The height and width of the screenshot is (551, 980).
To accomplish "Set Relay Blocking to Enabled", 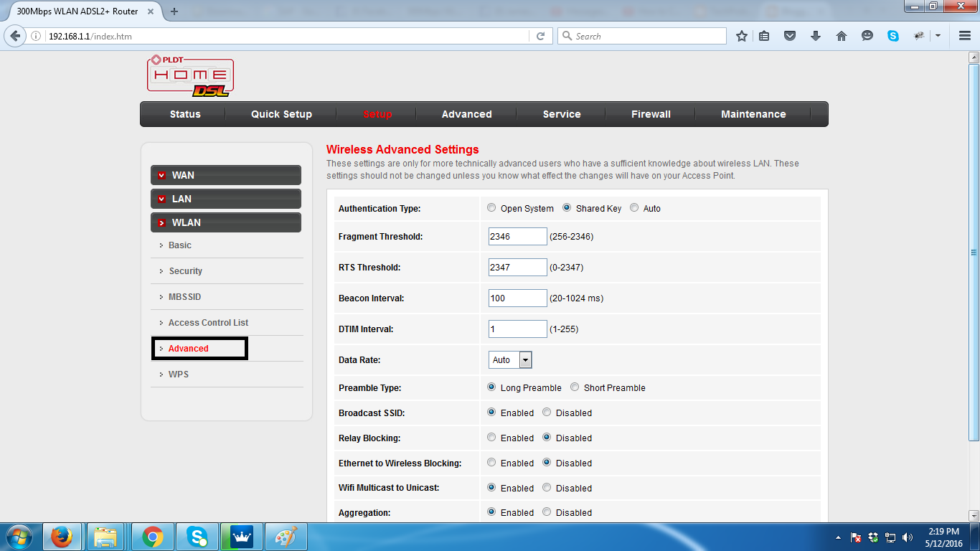I will coord(491,438).
